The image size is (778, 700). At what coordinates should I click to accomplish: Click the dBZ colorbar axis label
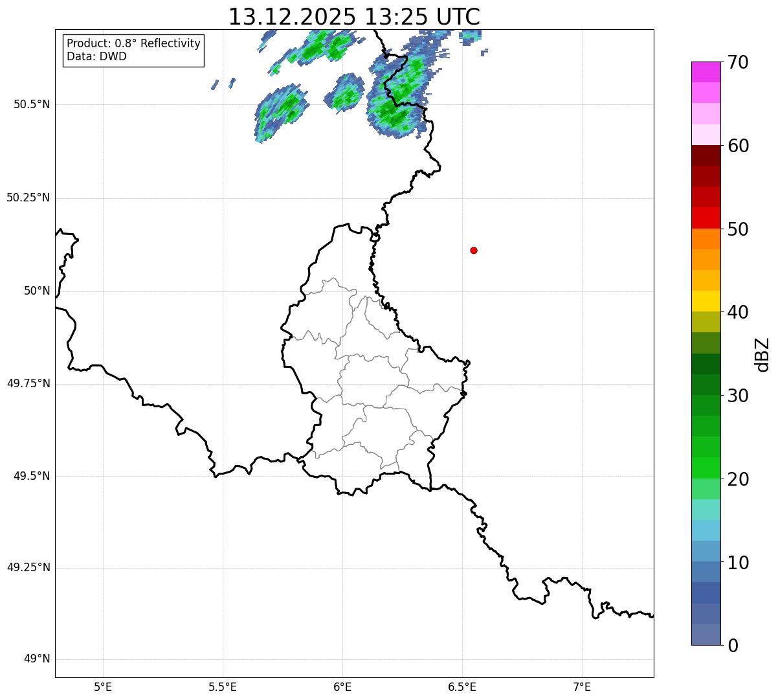click(762, 354)
